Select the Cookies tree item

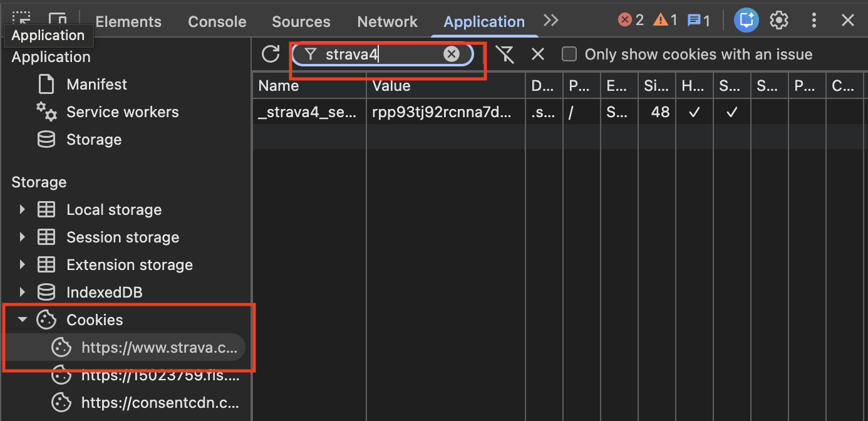[95, 320]
